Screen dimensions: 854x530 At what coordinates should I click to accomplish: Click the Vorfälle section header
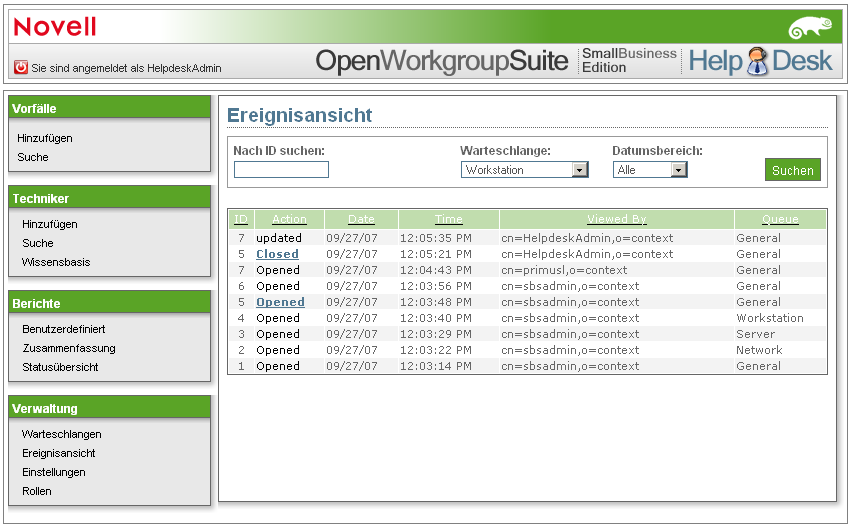(x=109, y=108)
